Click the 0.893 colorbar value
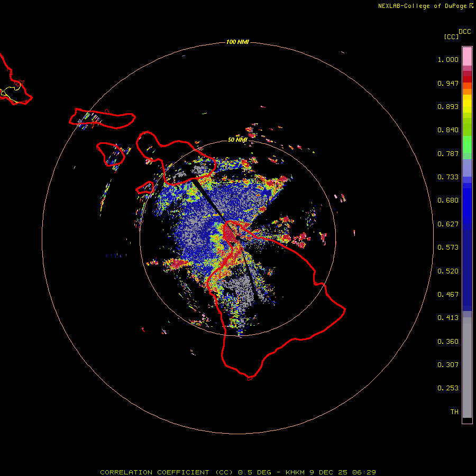 click(x=448, y=106)
